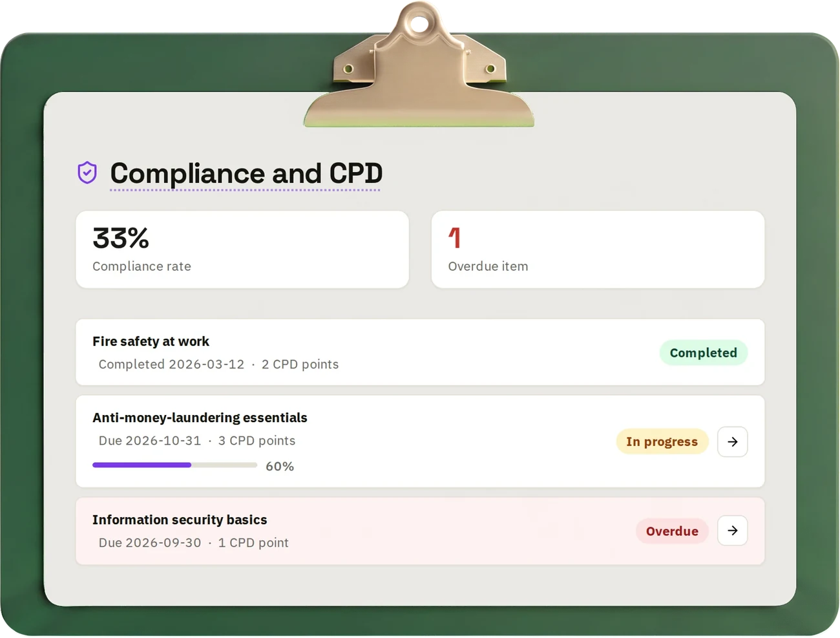Screen dimensions: 840x638
Task: Click the Compliance and CPD heading
Action: click(246, 173)
